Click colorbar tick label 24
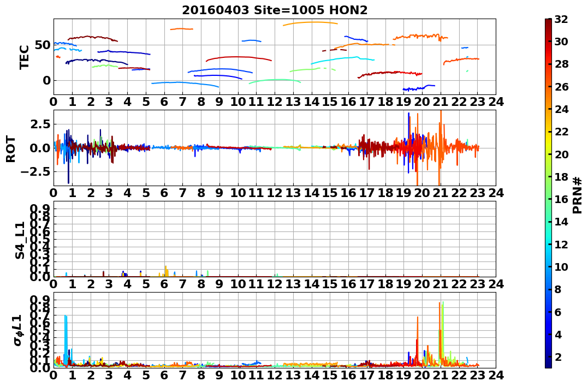This screenshot has height=387, width=588. point(561,109)
